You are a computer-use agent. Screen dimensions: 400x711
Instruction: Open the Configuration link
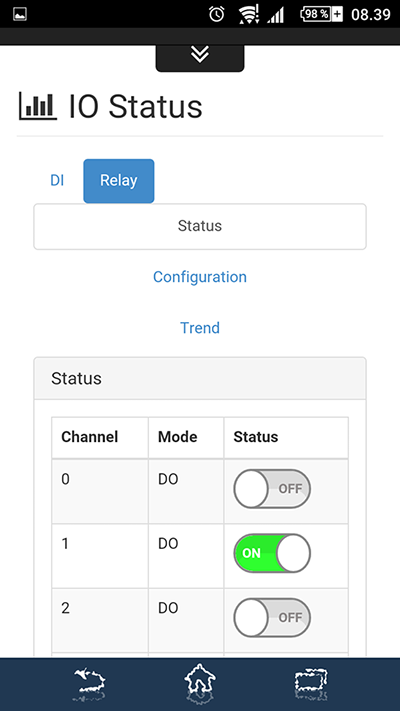tap(200, 277)
